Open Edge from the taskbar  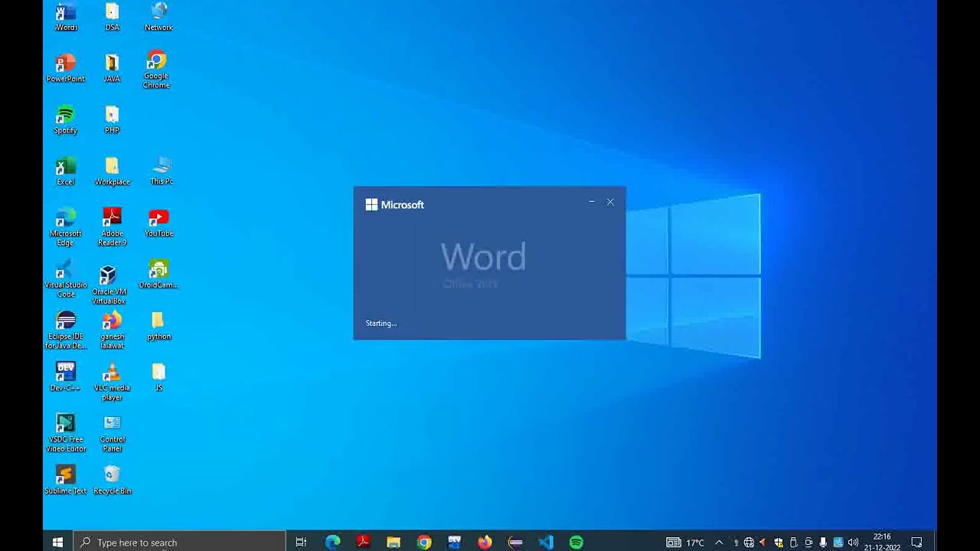click(x=332, y=542)
